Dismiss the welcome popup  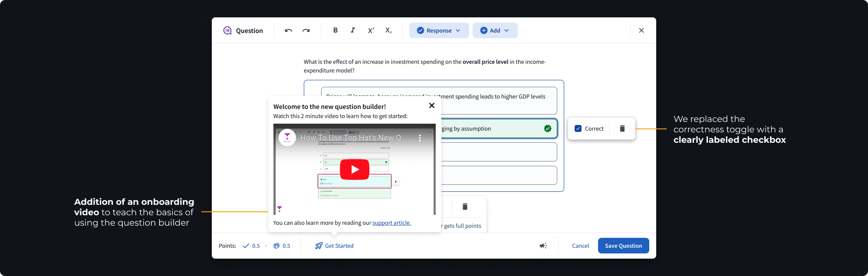(x=432, y=105)
